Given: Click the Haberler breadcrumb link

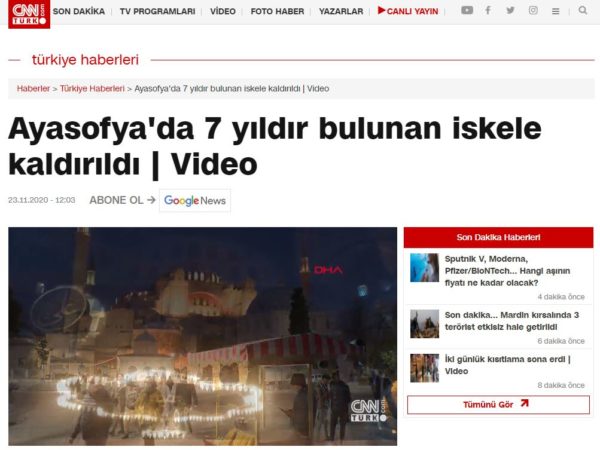Looking at the screenshot, I should [x=33, y=88].
